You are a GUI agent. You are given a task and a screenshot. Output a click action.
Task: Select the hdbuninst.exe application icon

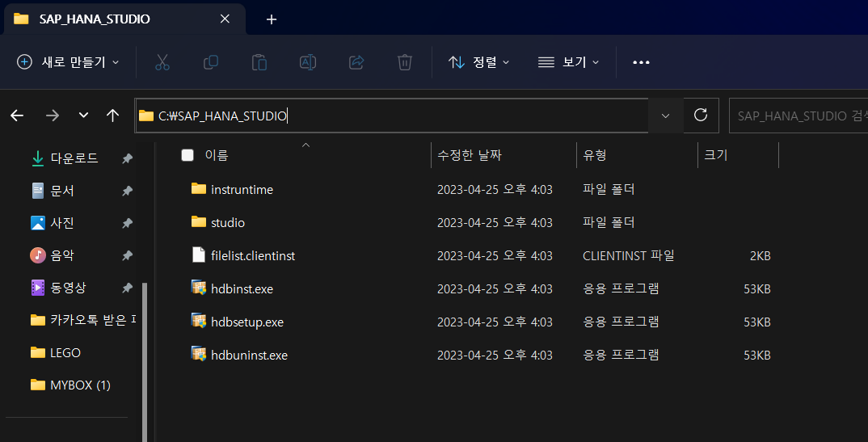199,354
